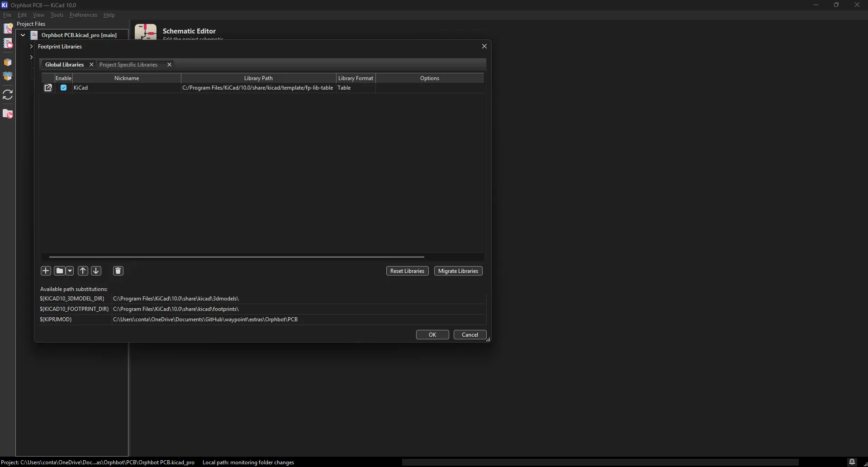Screen dimensions: 868x467
Task: Click the dialog resize grip near Cancel
Action: pyautogui.click(x=488, y=339)
